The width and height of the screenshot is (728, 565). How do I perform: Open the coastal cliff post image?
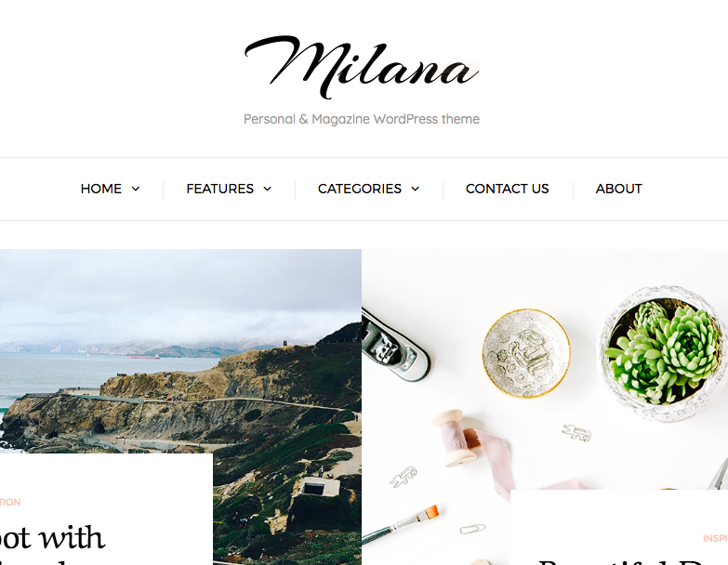(180, 351)
